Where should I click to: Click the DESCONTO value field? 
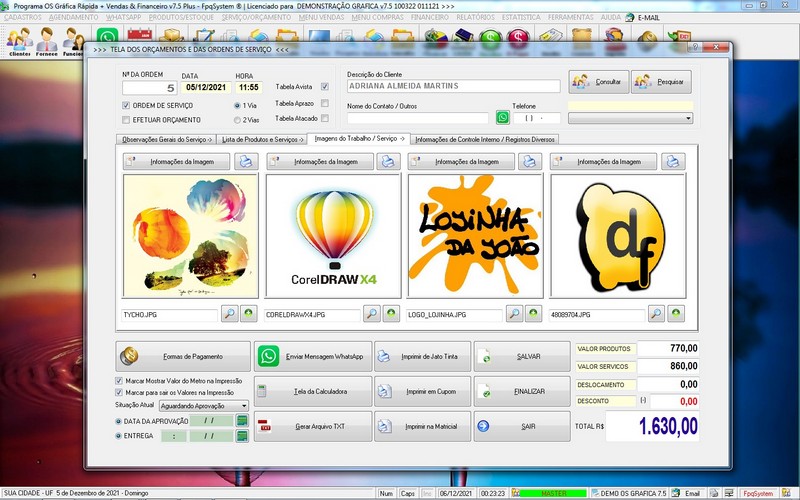tap(674, 401)
